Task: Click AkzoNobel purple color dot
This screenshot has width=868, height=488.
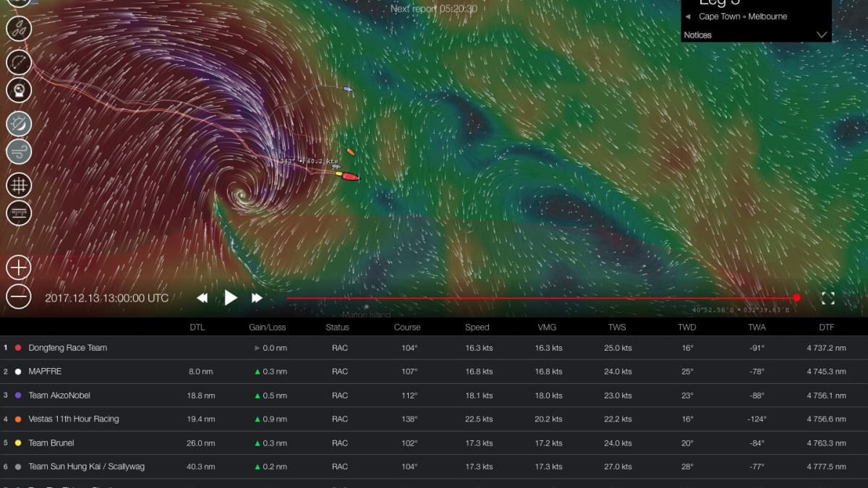Action: coord(18,395)
